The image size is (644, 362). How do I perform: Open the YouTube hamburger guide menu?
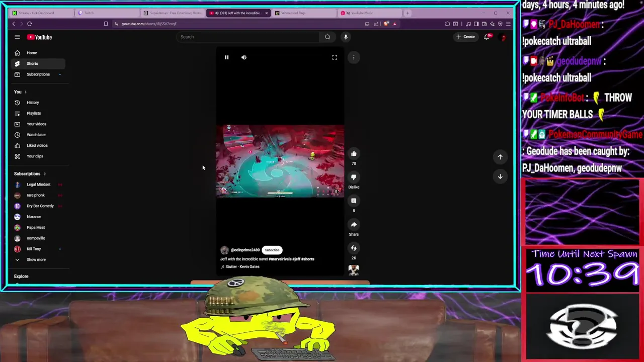[17, 37]
